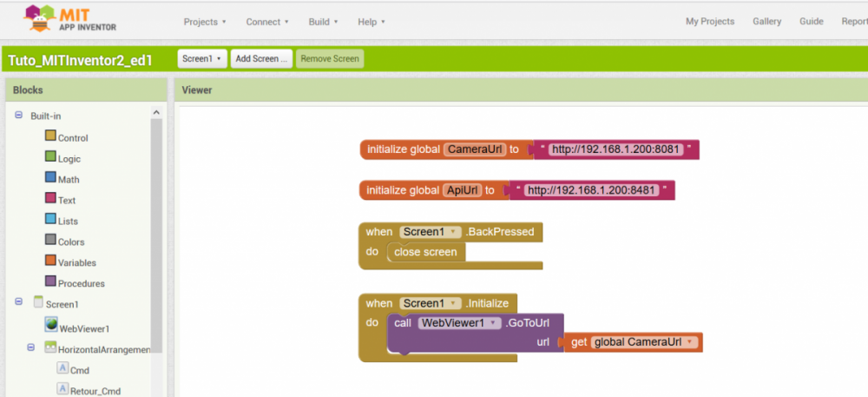Open Screen1 dropdown in Initialize block
This screenshot has height=397, width=868.
[x=431, y=303]
